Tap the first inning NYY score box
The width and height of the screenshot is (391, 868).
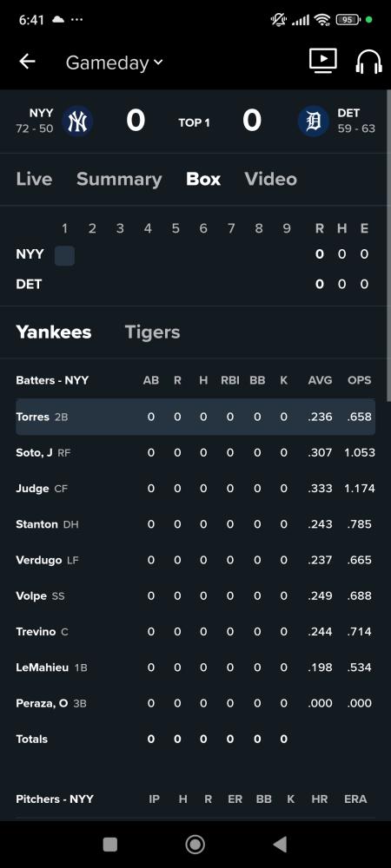(x=65, y=256)
